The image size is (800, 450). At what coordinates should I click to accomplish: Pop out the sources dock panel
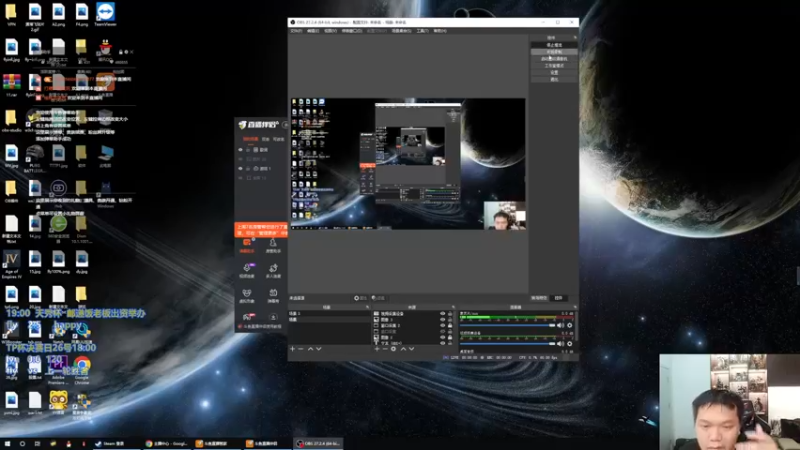(x=454, y=307)
